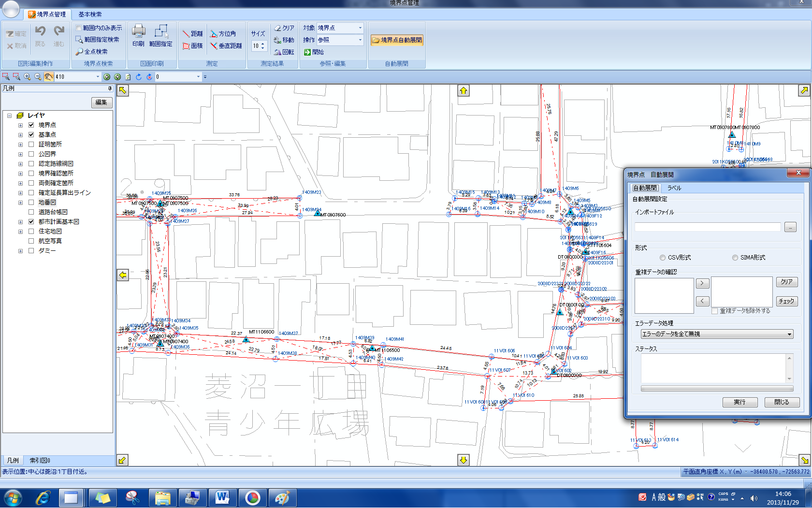Select the CSV形式 radio button
The image size is (812, 508).
[x=663, y=258]
